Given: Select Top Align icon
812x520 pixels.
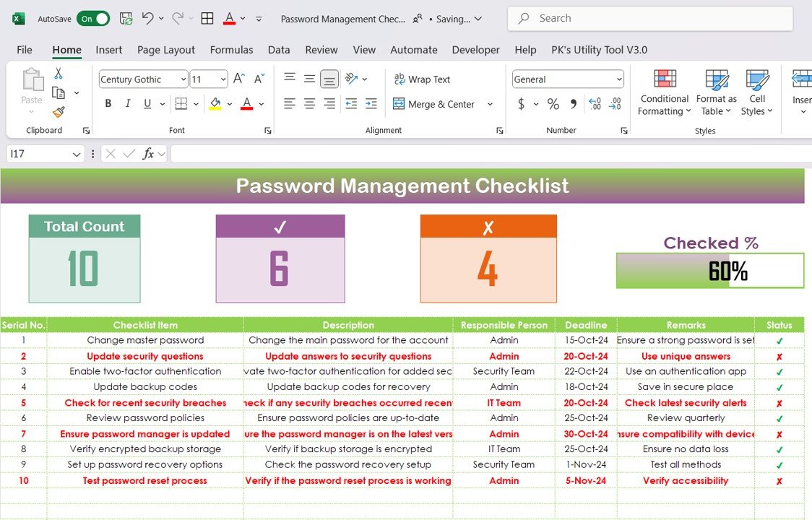Looking at the screenshot, I should 290,79.
